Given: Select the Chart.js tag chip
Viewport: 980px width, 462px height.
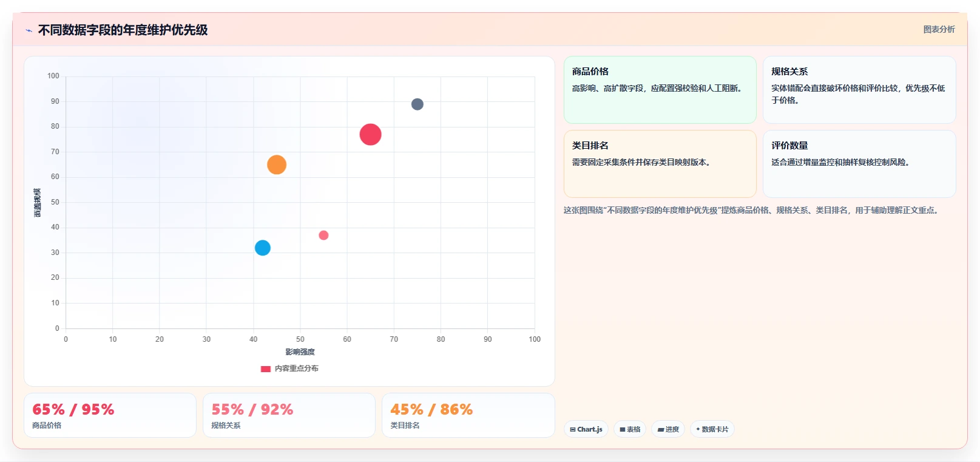Looking at the screenshot, I should [x=586, y=429].
